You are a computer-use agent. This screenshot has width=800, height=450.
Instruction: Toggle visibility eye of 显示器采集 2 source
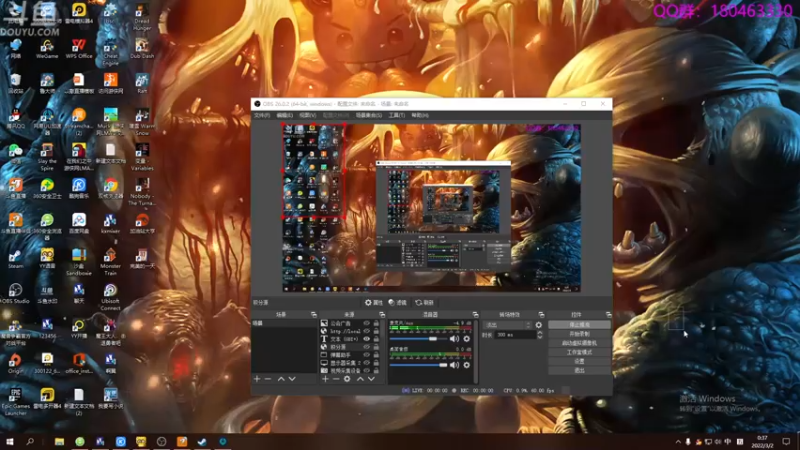tap(366, 363)
